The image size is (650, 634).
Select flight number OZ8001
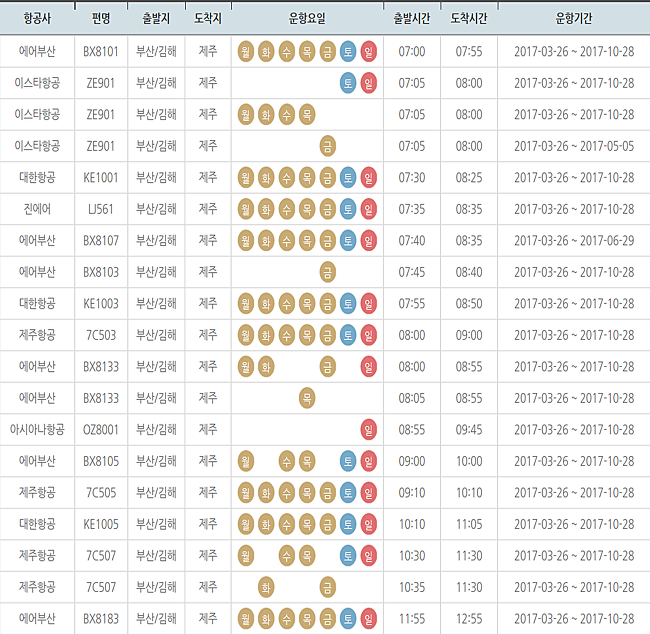click(101, 430)
